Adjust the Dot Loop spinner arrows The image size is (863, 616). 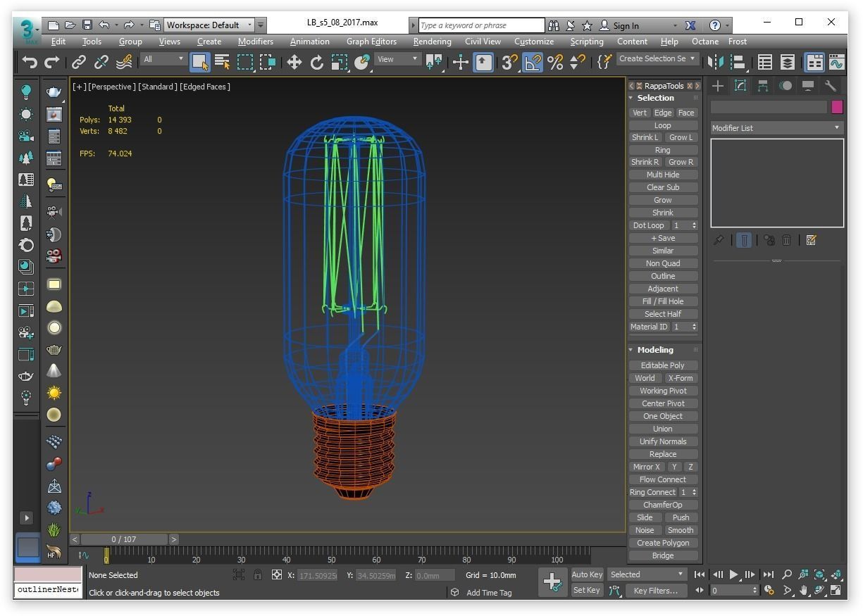(x=694, y=225)
